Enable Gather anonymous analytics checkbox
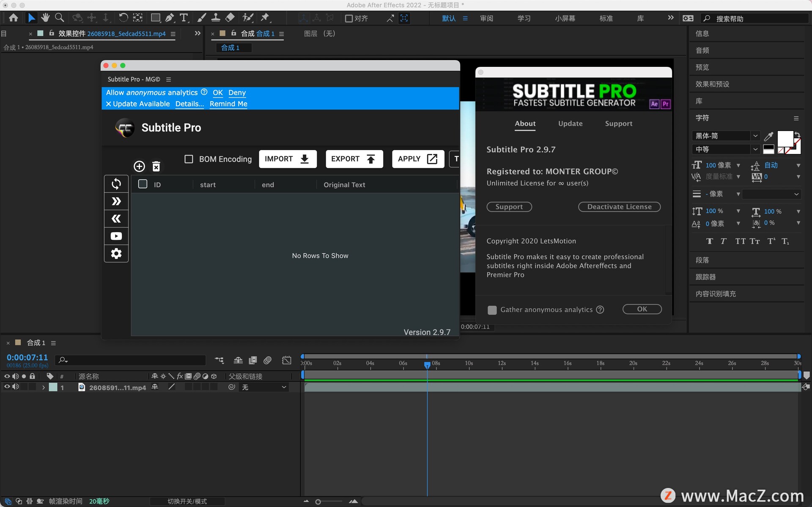Image resolution: width=812 pixels, height=507 pixels. [492, 310]
